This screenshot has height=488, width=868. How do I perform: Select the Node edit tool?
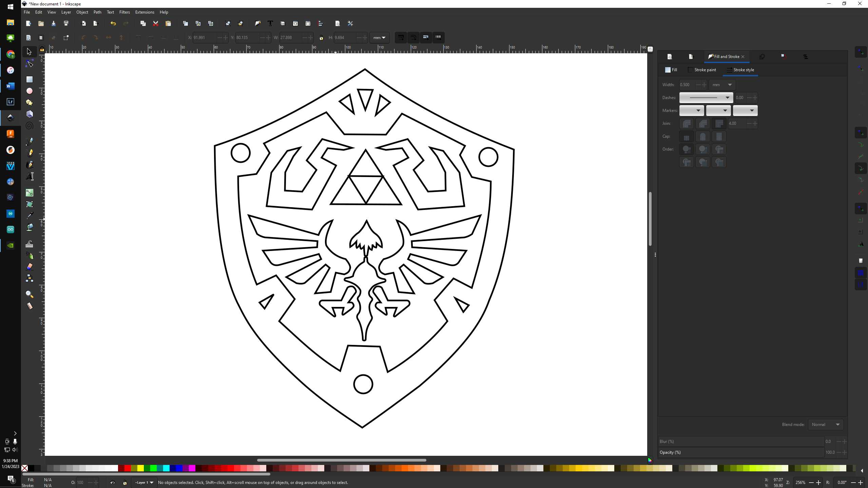pos(30,64)
